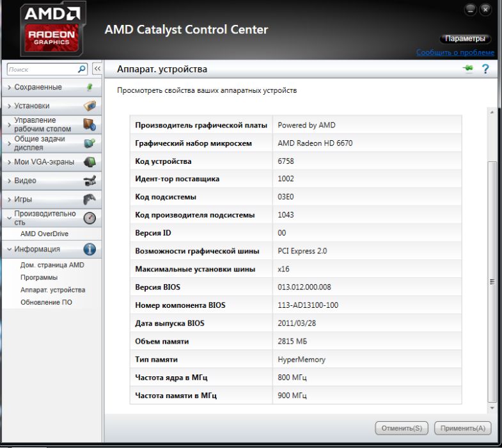Click the Графический набор микросхем label

pyautogui.click(x=193, y=143)
